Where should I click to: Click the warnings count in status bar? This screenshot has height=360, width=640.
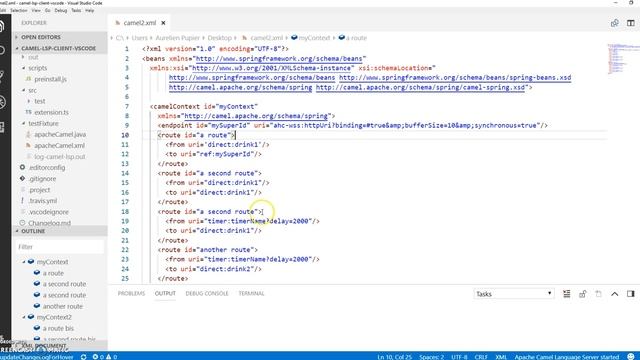111,357
